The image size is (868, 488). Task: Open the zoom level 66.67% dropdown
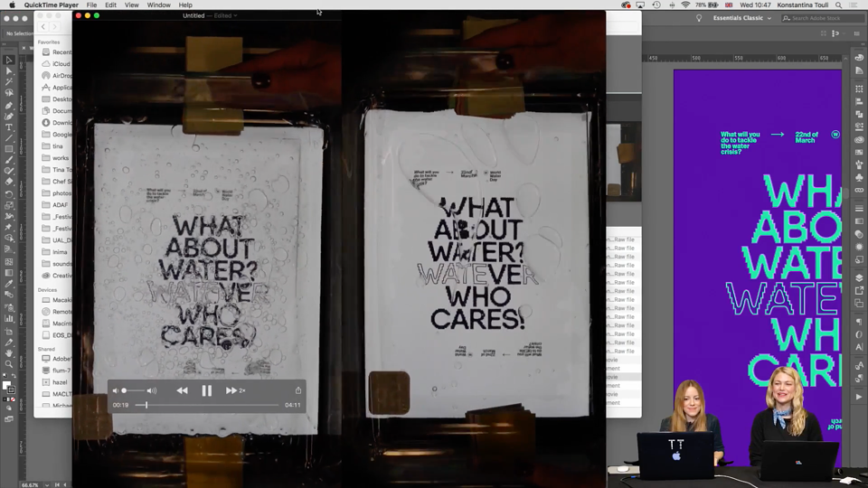click(35, 484)
